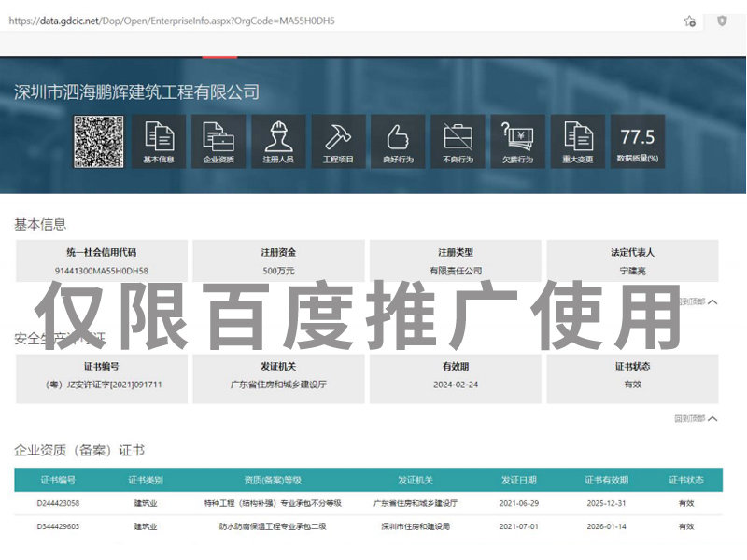The image size is (747, 560).
Task: Open 不良行为 crossed briefcase icon
Action: (458, 142)
